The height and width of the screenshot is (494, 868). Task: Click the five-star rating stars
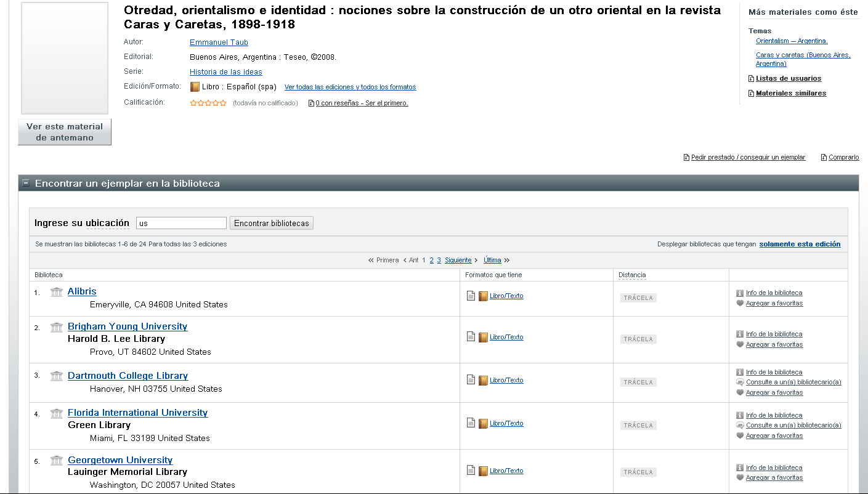coord(208,103)
